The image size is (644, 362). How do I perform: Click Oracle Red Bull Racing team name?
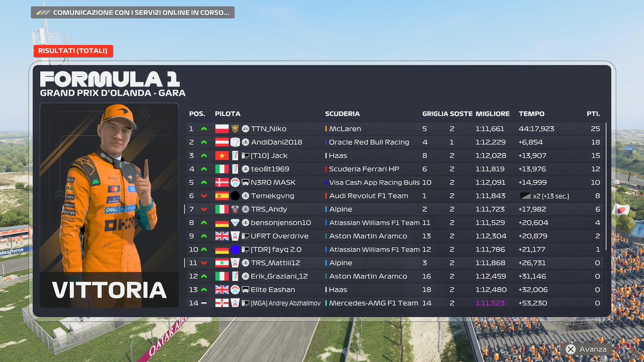pos(369,142)
